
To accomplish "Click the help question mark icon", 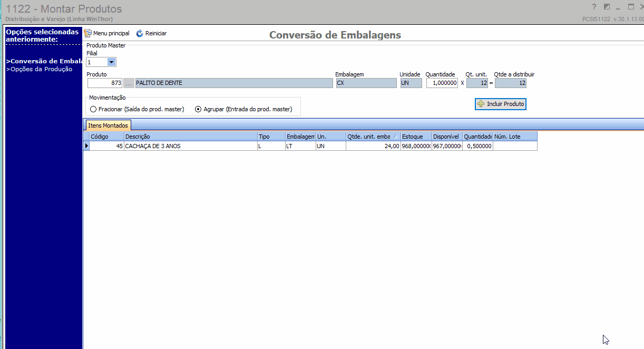I will pyautogui.click(x=594, y=7).
